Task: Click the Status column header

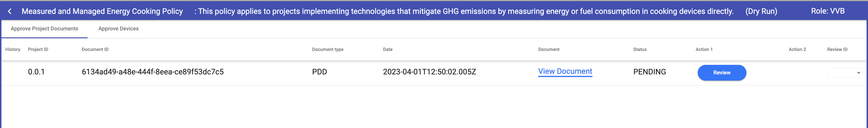Action: (640, 50)
